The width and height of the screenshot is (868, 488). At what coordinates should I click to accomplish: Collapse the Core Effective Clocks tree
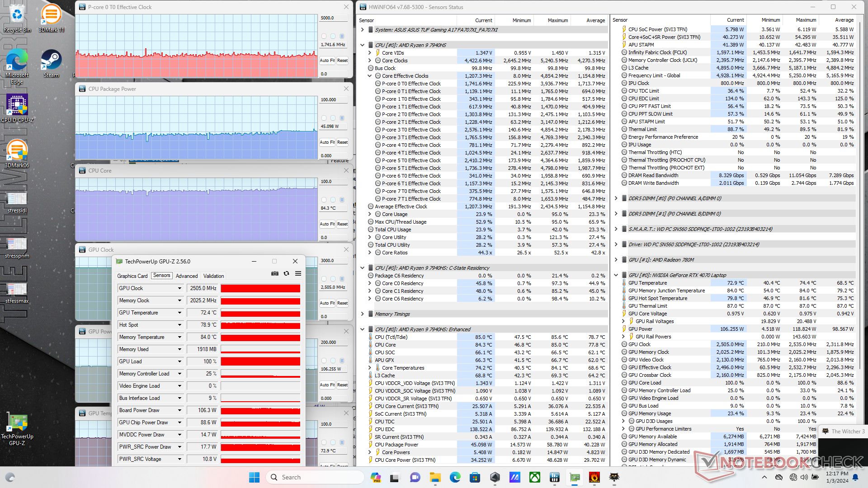point(369,76)
